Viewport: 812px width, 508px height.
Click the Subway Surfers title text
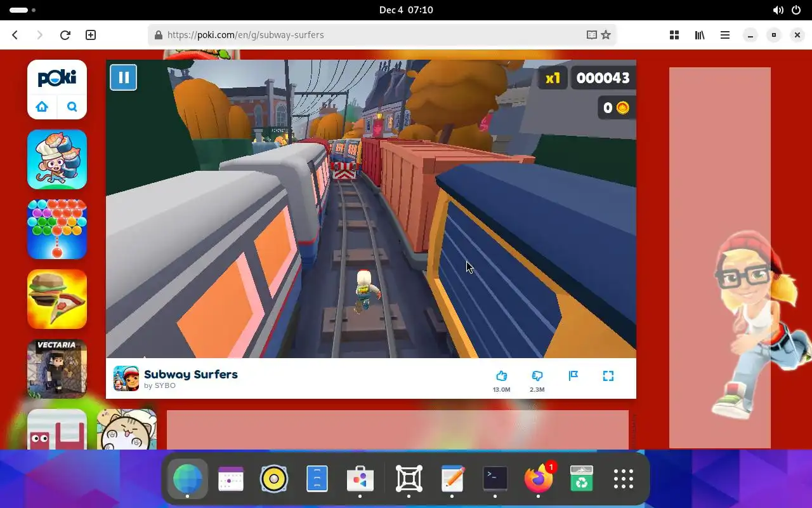click(191, 374)
